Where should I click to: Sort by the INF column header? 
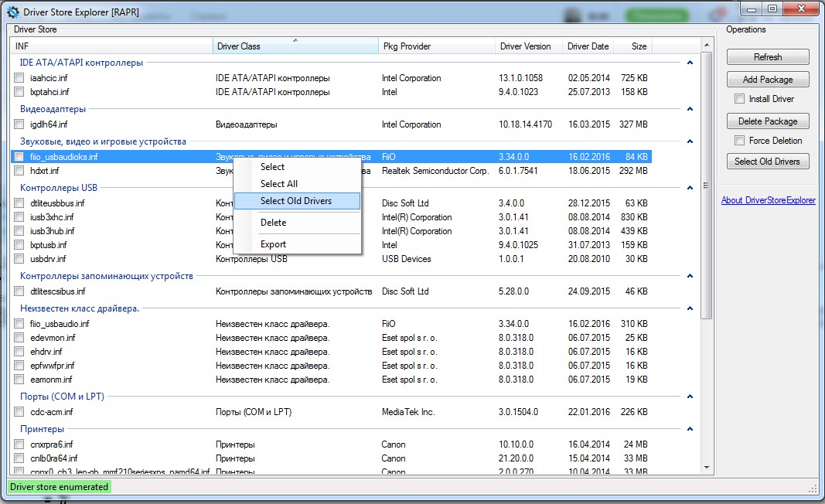click(111, 46)
